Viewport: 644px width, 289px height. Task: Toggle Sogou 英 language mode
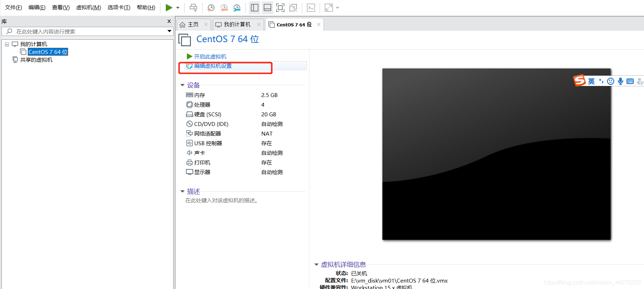[x=591, y=81]
